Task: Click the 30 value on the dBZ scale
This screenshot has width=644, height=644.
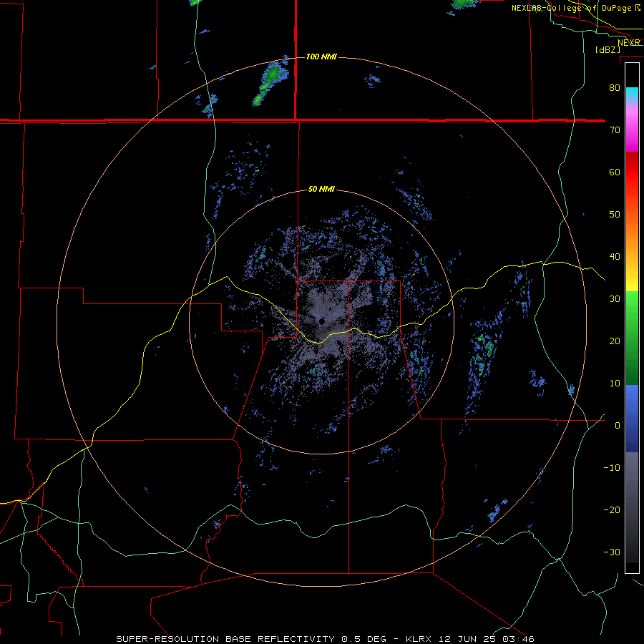Action: pos(615,298)
